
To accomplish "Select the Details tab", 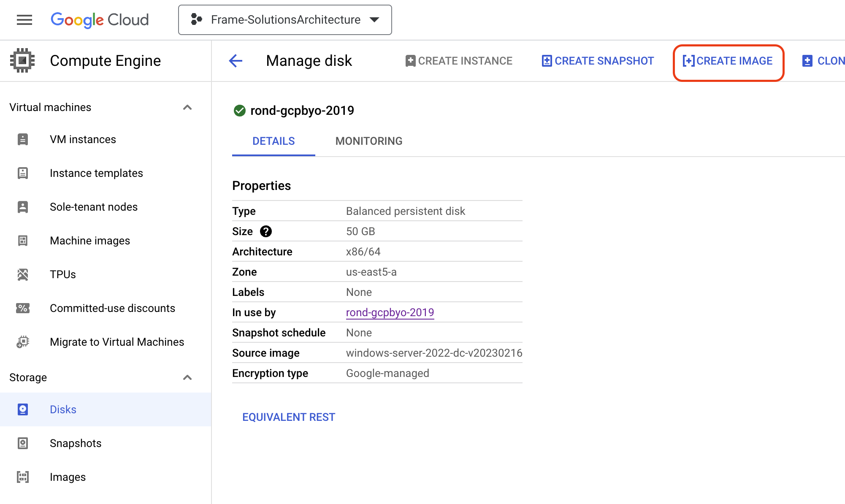I will coord(273,141).
